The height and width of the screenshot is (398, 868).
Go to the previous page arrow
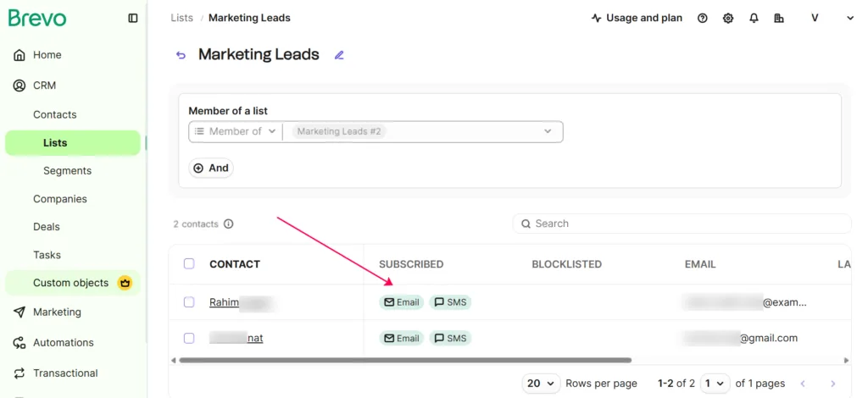(803, 383)
